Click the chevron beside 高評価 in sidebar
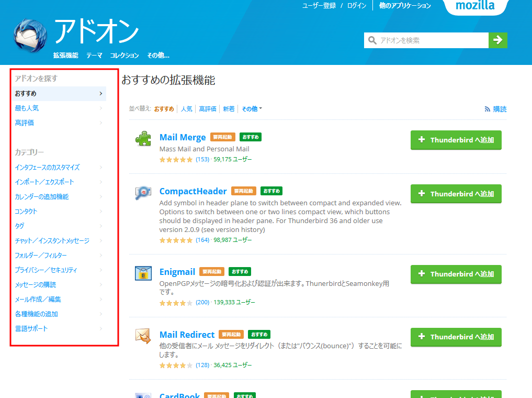532x398 pixels. pyautogui.click(x=101, y=123)
